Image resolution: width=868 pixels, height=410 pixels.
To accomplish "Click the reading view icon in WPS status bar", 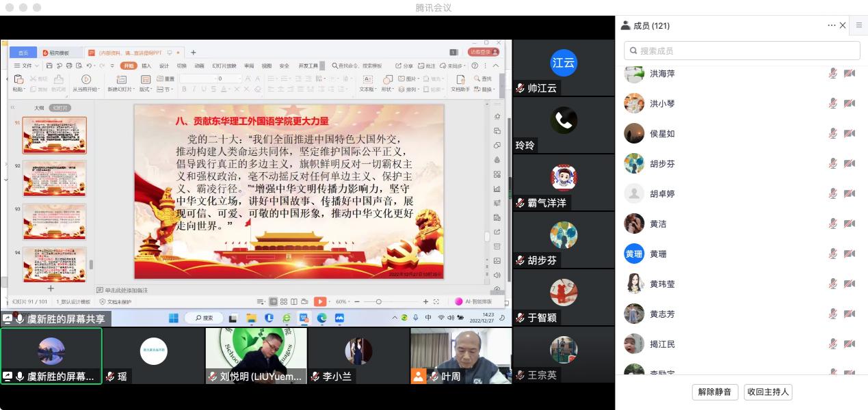I will (x=294, y=301).
